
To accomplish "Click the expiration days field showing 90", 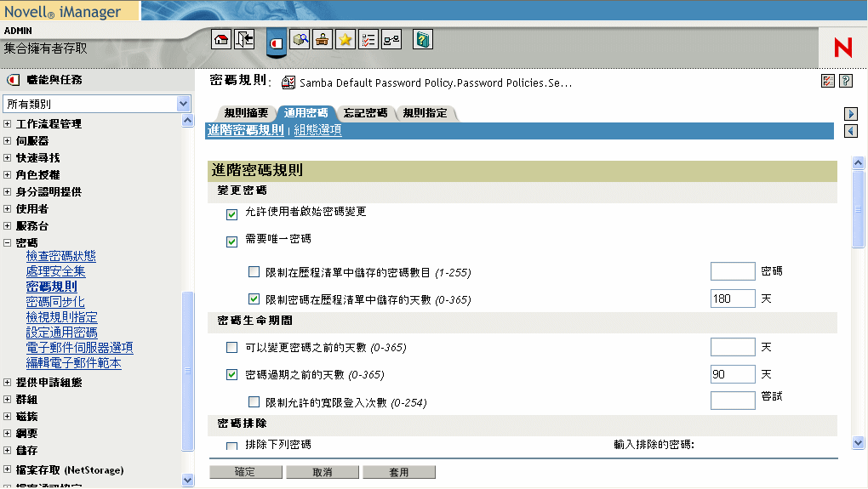I will 733,374.
